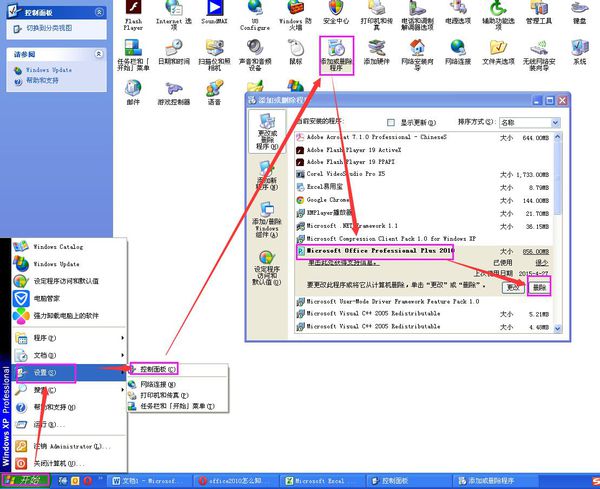Open 管理工具 icon

click(539, 13)
